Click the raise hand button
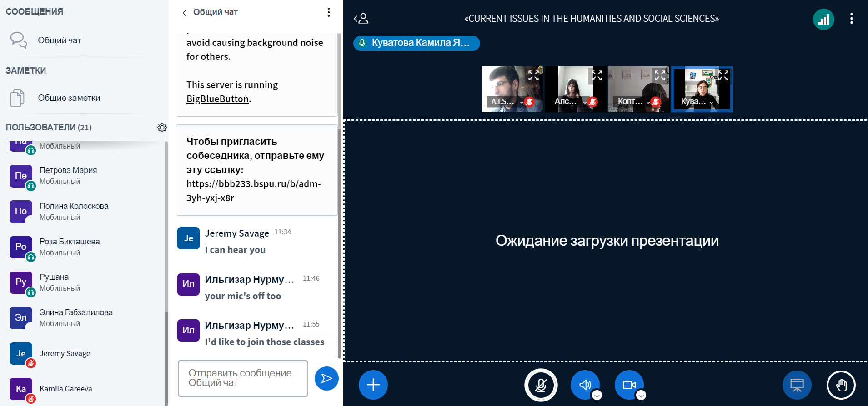 841,385
